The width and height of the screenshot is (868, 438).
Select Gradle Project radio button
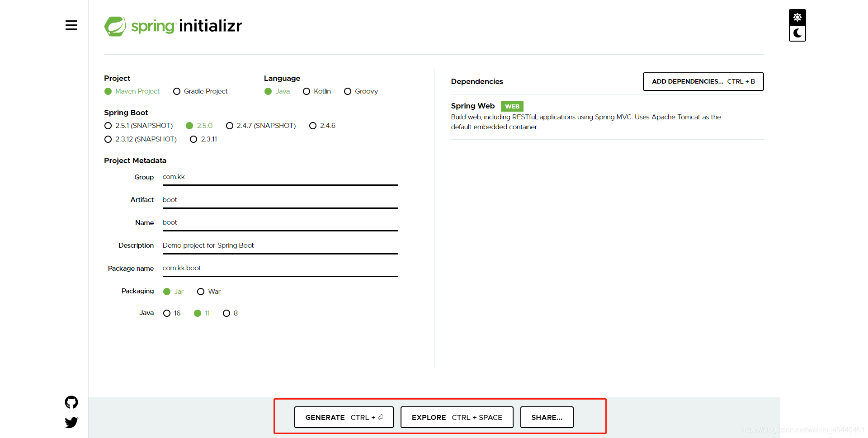200,91
